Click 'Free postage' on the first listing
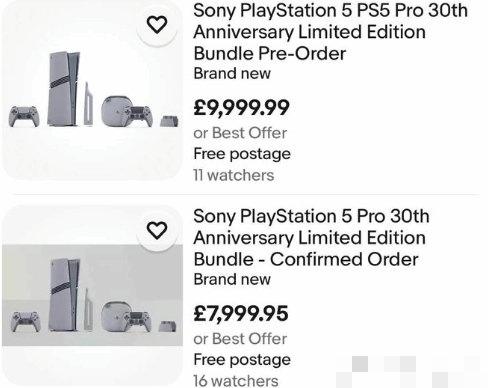Image resolution: width=488 pixels, height=388 pixels. pos(242,154)
